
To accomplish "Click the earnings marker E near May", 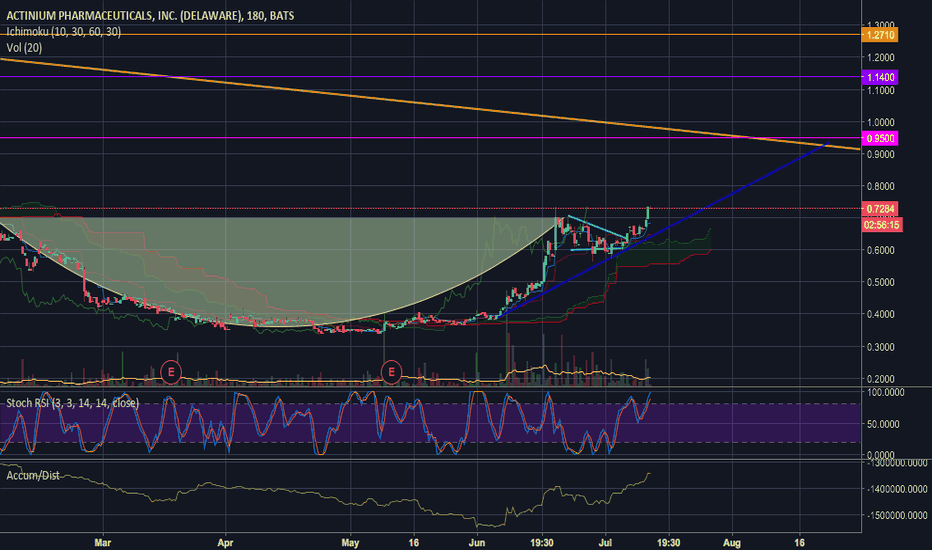I will pyautogui.click(x=391, y=372).
